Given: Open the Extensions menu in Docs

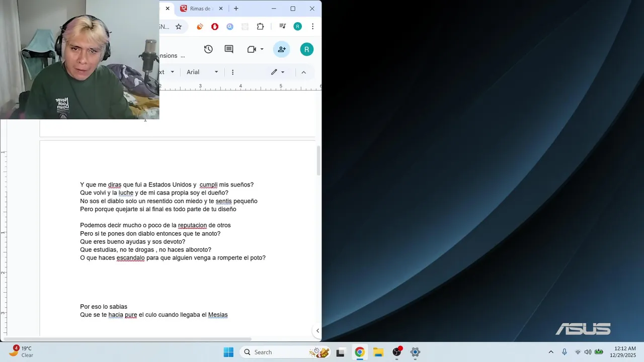Looking at the screenshot, I should point(169,56).
